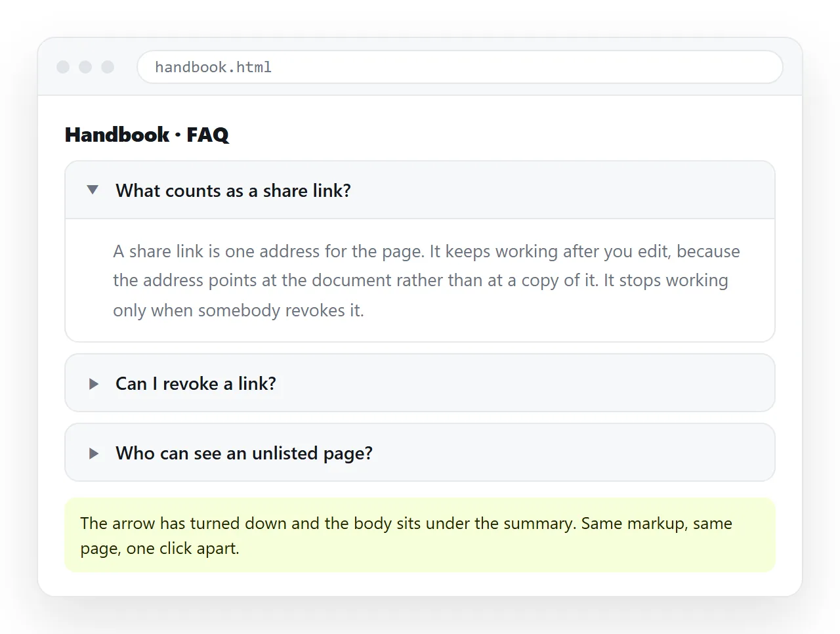Click the middle gray window dot
Viewport: 840px width, 634px height.
[x=85, y=67]
